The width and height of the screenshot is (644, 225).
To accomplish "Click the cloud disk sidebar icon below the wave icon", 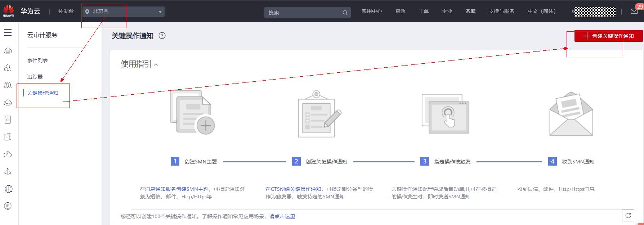I will point(8,103).
